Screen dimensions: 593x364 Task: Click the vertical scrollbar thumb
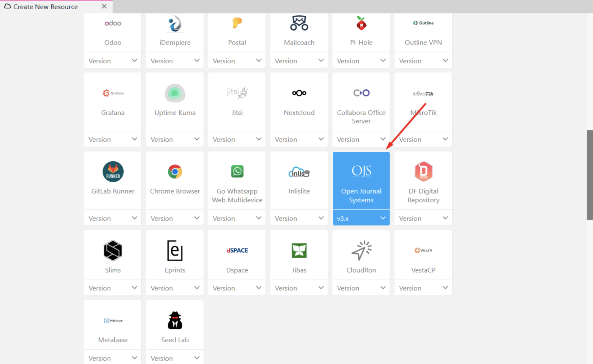point(590,175)
